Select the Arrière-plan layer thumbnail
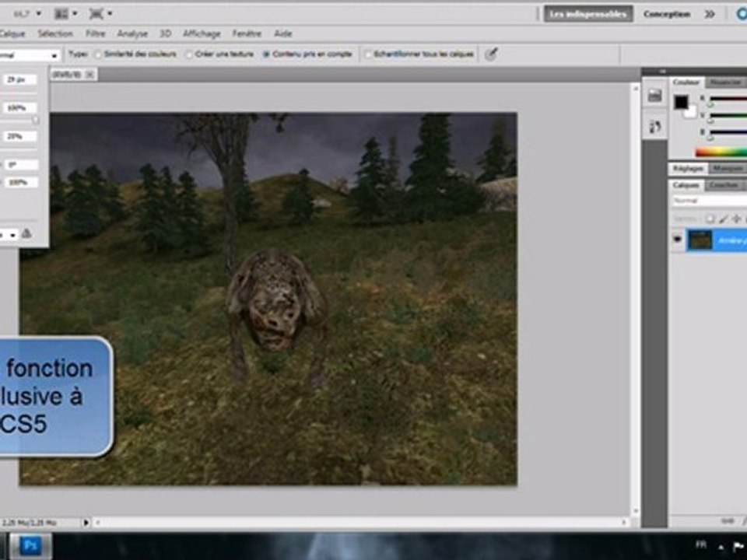Screen dimensions: 747x560 tap(700, 240)
